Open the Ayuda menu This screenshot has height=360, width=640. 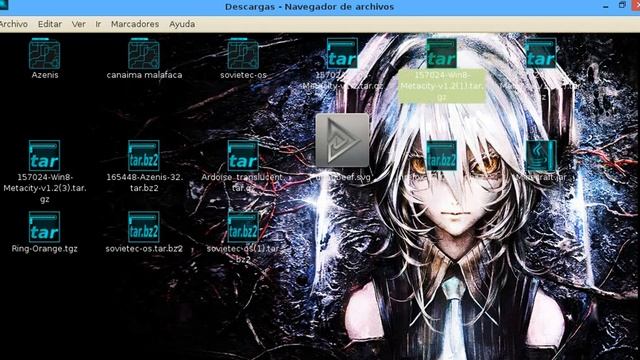182,24
